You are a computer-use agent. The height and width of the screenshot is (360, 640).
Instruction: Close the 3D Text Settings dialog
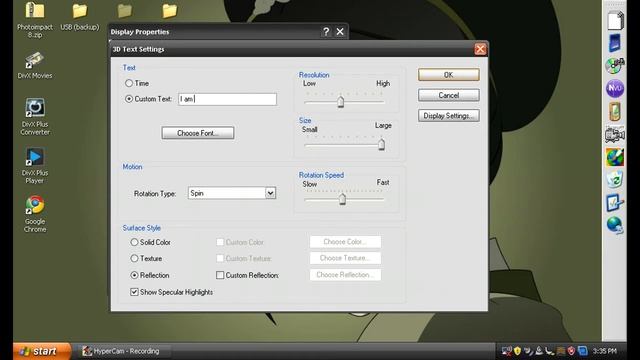point(480,49)
